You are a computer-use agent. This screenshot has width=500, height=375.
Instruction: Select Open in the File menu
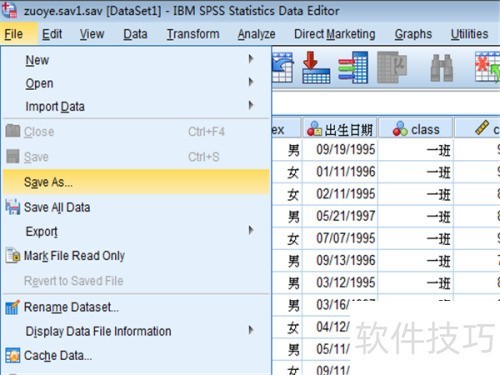pyautogui.click(x=136, y=83)
